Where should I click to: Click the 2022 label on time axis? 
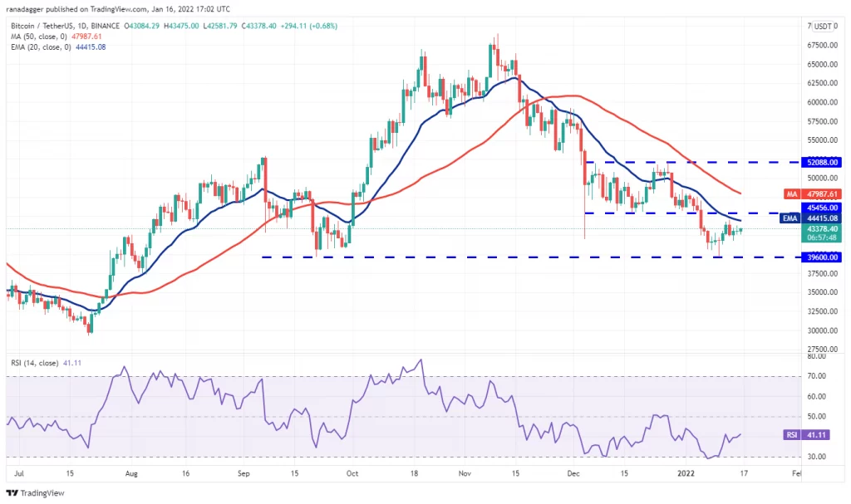click(686, 473)
